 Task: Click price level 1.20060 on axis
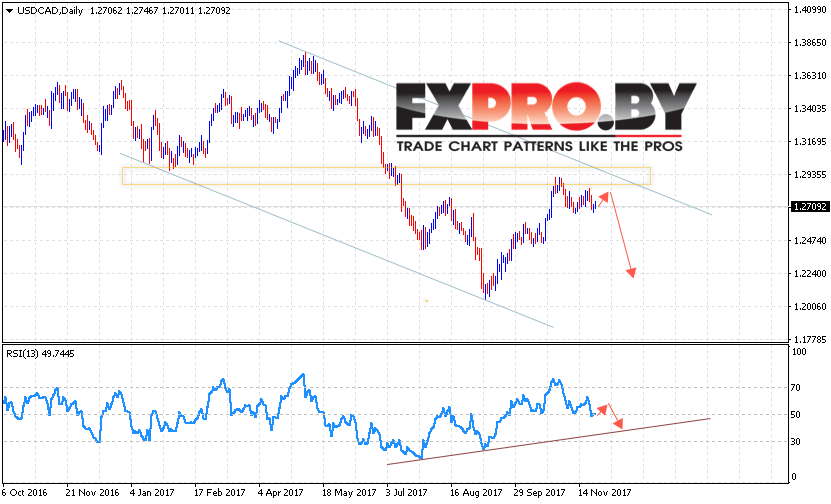tap(809, 306)
